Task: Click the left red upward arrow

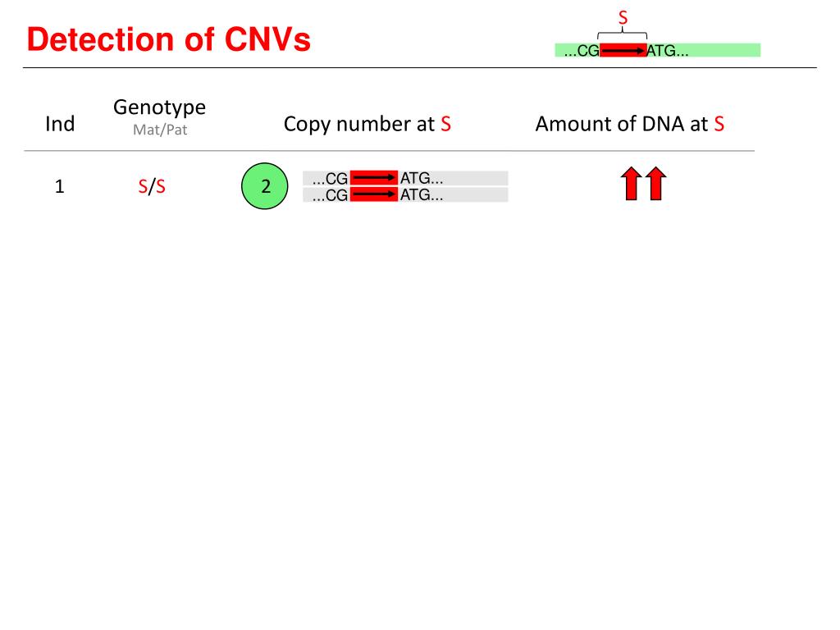Action: coord(631,183)
